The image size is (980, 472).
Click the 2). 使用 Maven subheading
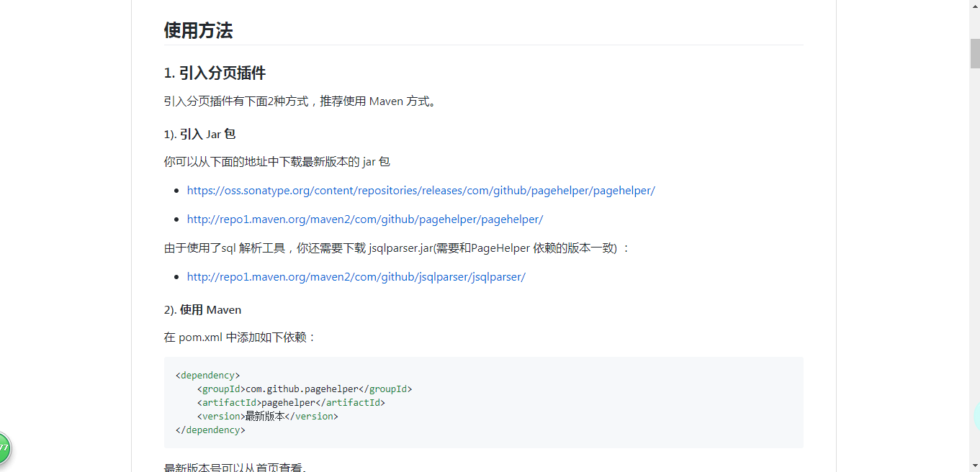click(x=202, y=309)
